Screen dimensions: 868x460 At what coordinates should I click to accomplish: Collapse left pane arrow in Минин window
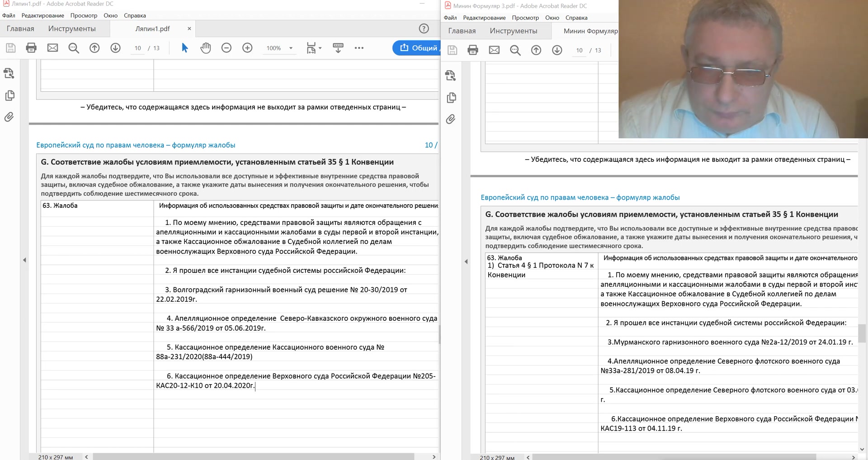coord(466,261)
